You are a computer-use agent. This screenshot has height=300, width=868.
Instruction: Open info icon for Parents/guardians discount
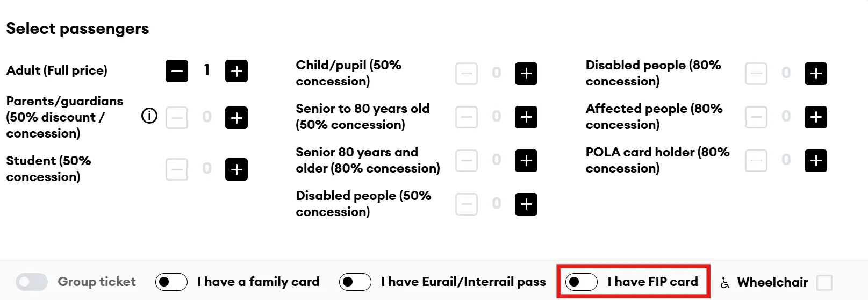click(149, 116)
